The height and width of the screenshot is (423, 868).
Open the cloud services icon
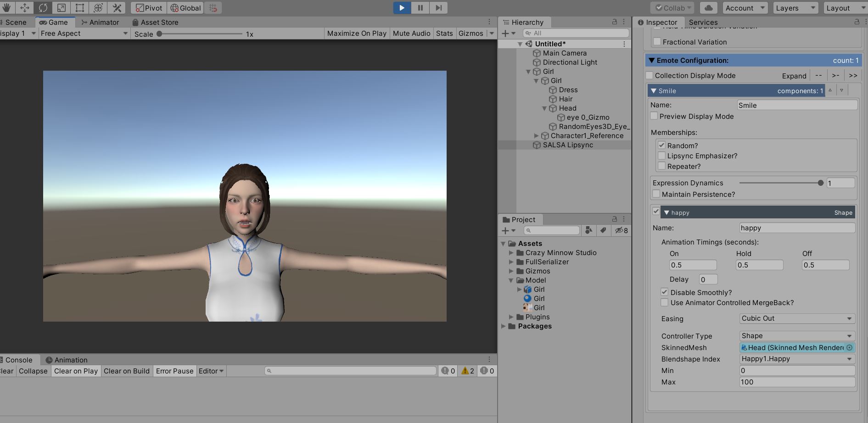coord(709,8)
